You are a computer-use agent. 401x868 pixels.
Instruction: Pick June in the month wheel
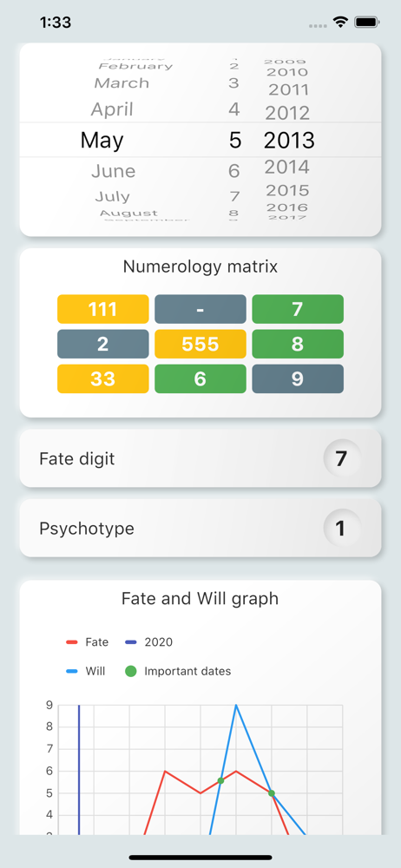point(114,170)
